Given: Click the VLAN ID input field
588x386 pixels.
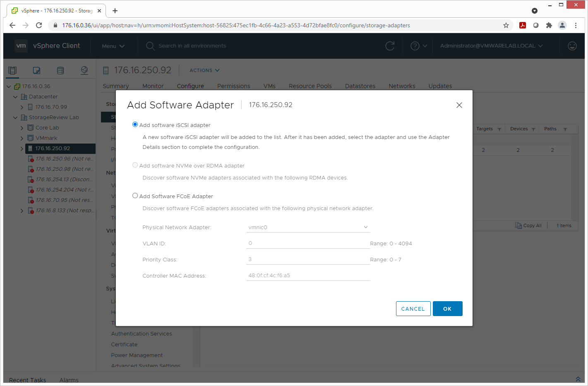Looking at the screenshot, I should (308, 243).
